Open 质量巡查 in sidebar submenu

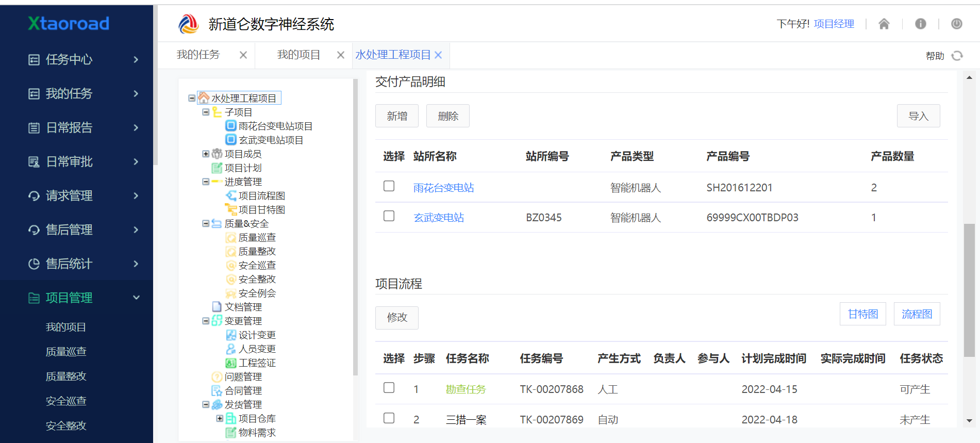[66, 352]
